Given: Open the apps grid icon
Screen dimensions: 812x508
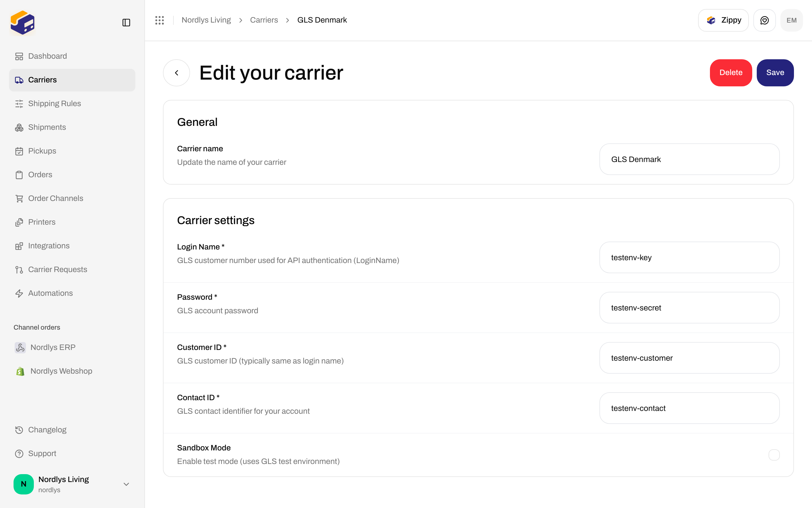Looking at the screenshot, I should point(160,20).
